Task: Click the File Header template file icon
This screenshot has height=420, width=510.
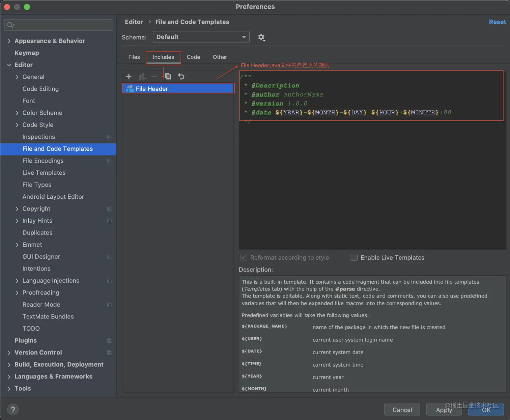Action: 130,89
